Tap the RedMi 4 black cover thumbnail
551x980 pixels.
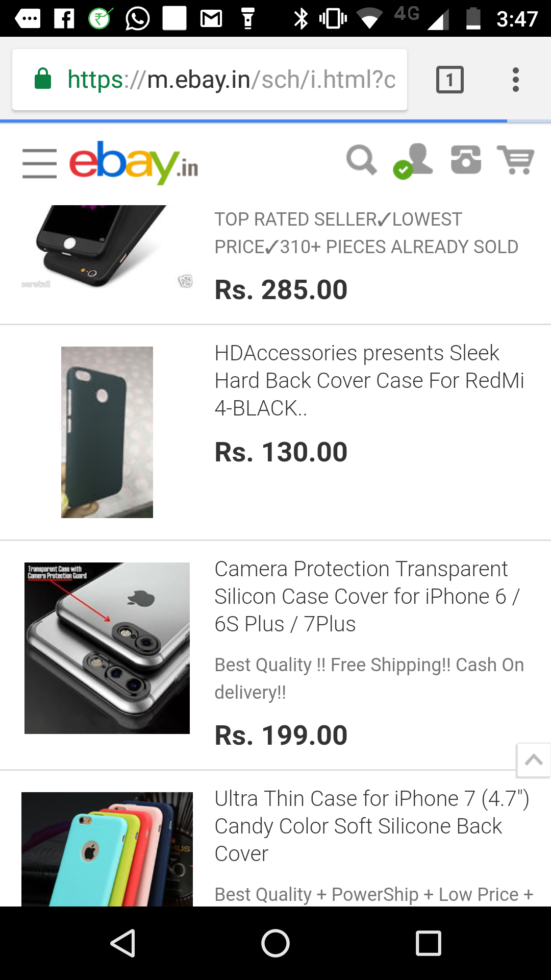(x=107, y=432)
